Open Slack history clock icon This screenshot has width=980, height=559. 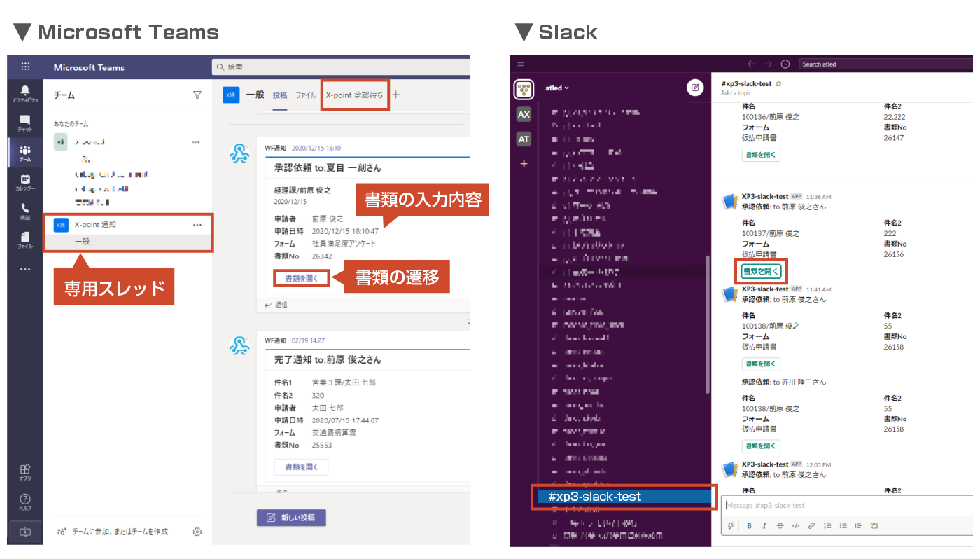[x=785, y=64]
